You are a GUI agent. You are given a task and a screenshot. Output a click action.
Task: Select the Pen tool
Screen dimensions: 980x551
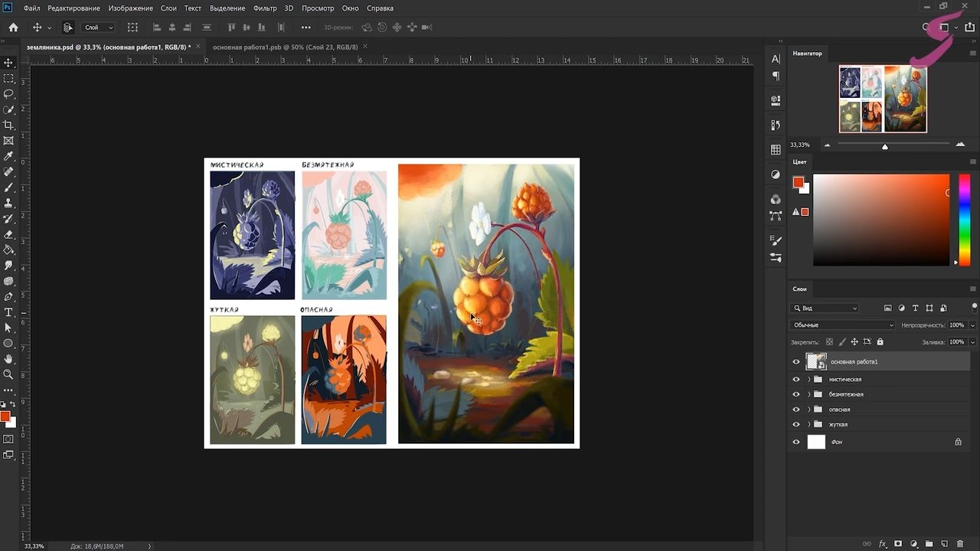coord(8,296)
